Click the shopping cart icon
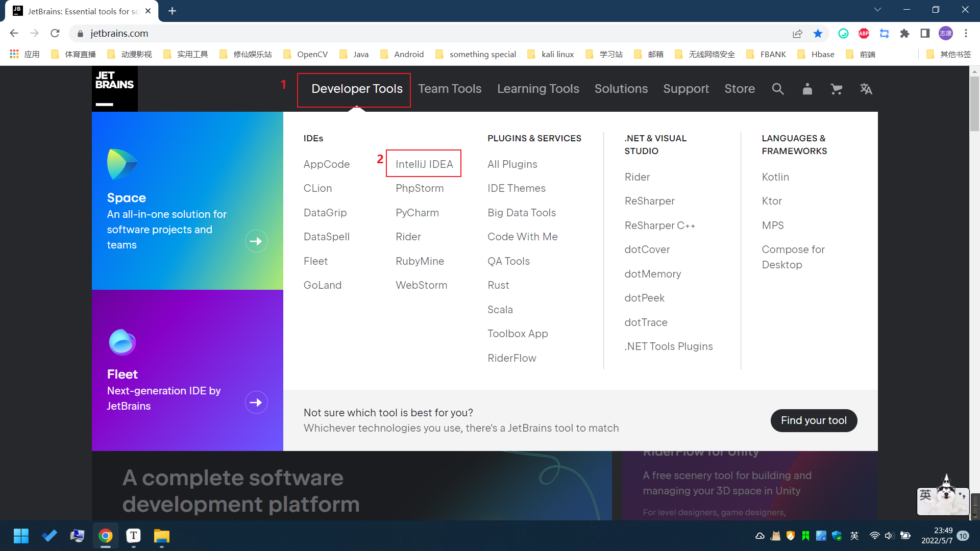This screenshot has width=980, height=551. click(836, 89)
